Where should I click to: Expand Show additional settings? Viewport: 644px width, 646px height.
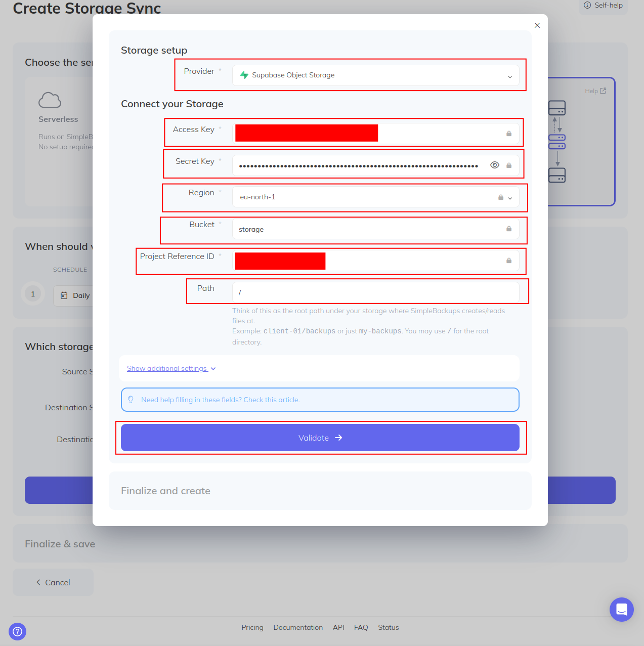click(x=171, y=368)
